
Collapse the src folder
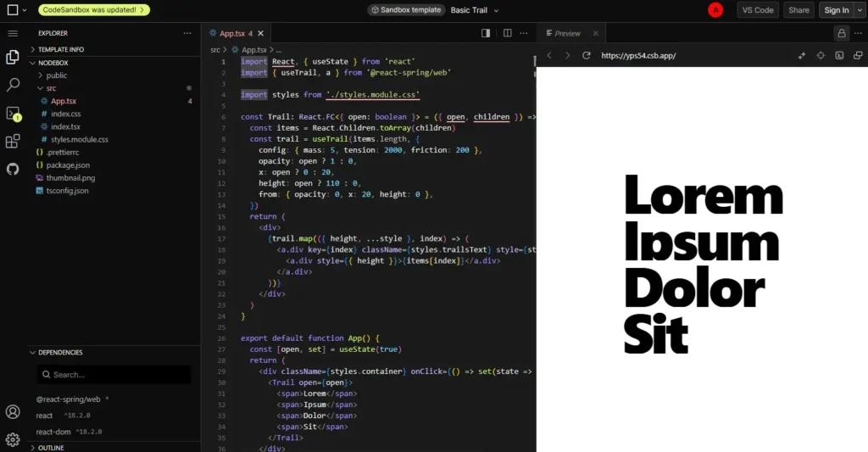51,88
